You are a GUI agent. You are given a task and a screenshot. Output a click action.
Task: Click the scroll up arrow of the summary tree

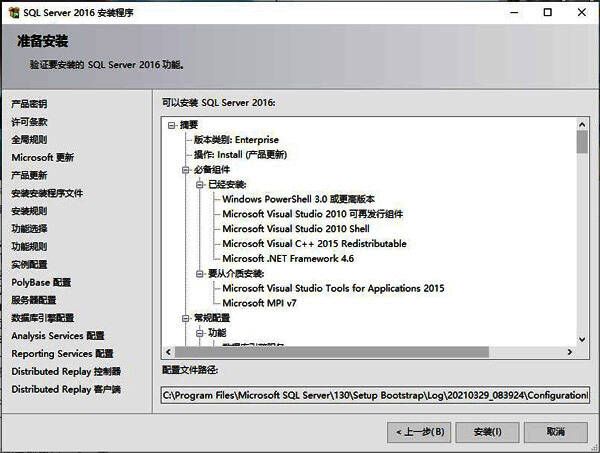pos(582,124)
